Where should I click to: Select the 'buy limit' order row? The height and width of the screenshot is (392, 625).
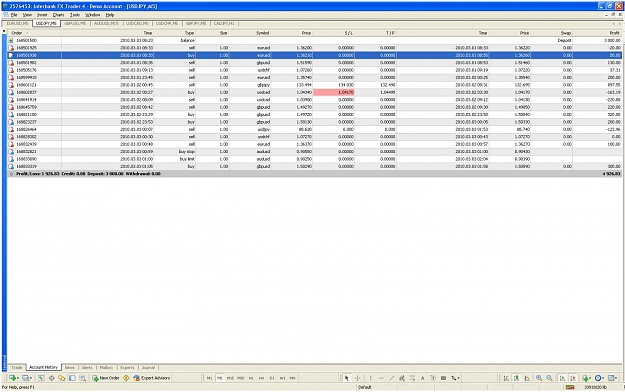314,159
